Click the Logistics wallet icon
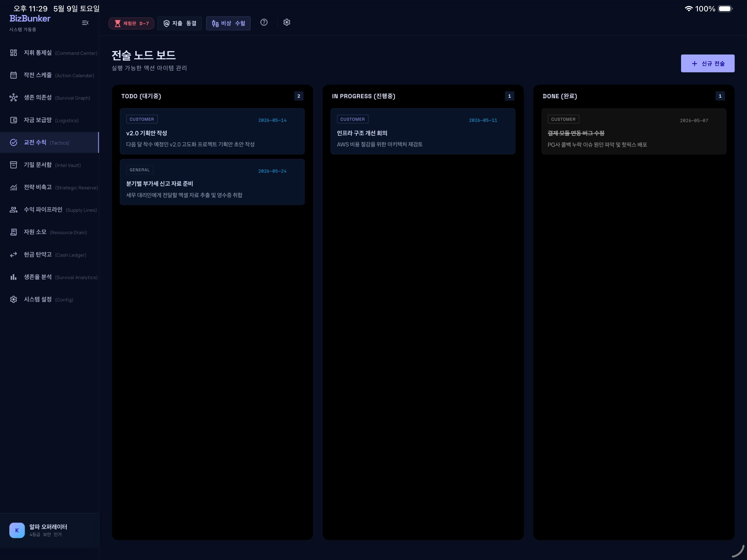 coord(14,120)
